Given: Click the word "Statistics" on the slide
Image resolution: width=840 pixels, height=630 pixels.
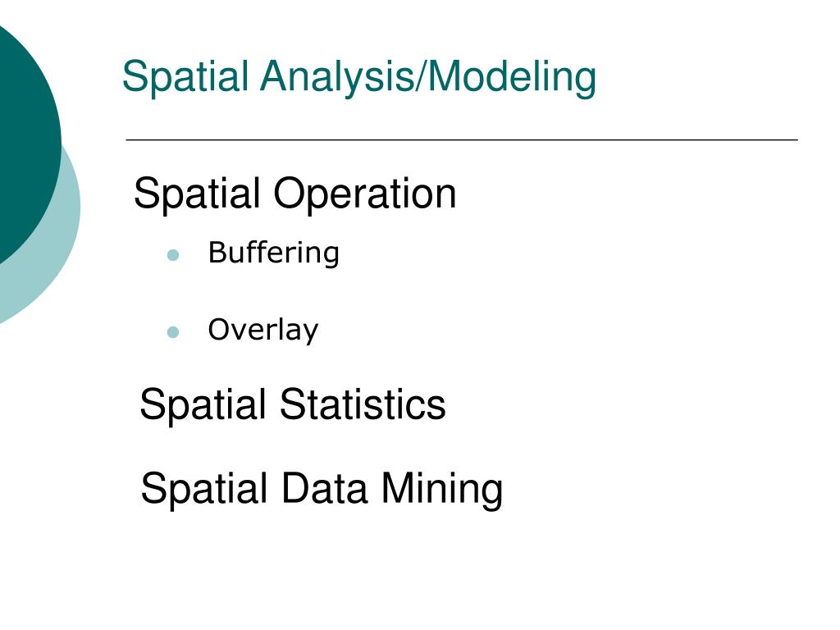Looking at the screenshot, I should point(363,404).
